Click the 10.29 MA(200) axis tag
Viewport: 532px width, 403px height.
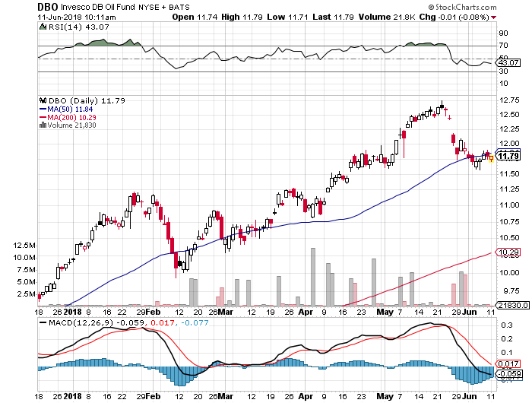pos(508,252)
